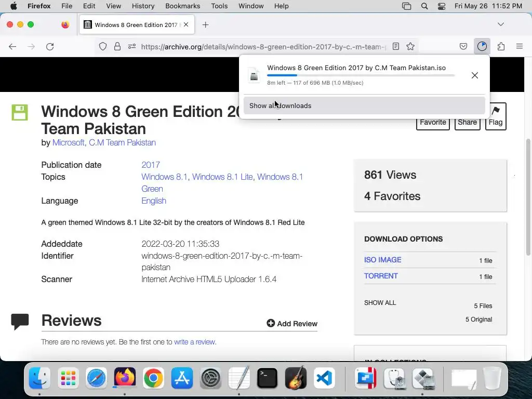532x399 pixels.
Task: Launch Google Chrome from the Dock
Action: click(x=153, y=378)
